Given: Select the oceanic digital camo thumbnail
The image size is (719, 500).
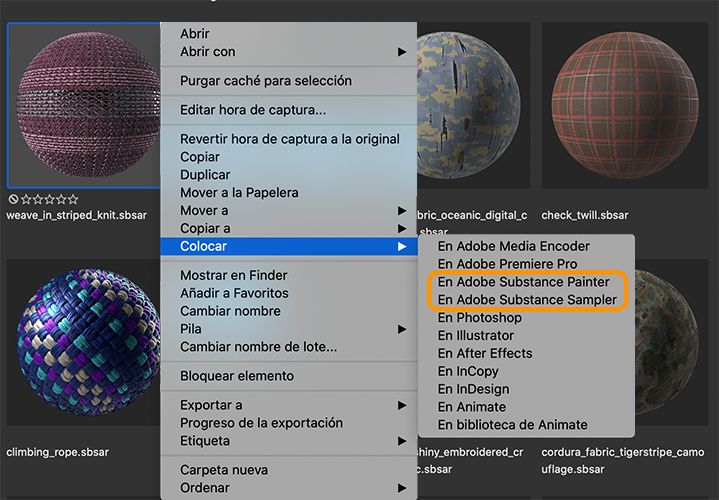Looking at the screenshot, I should (473, 105).
